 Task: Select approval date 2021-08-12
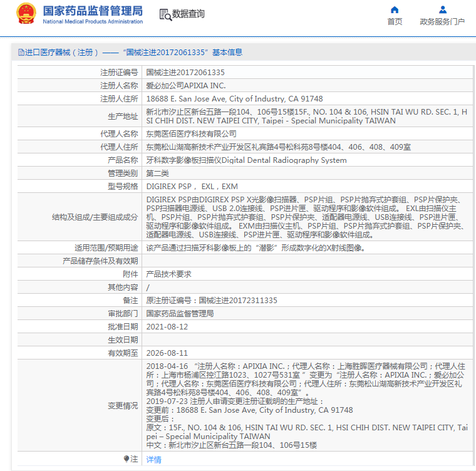(x=167, y=327)
